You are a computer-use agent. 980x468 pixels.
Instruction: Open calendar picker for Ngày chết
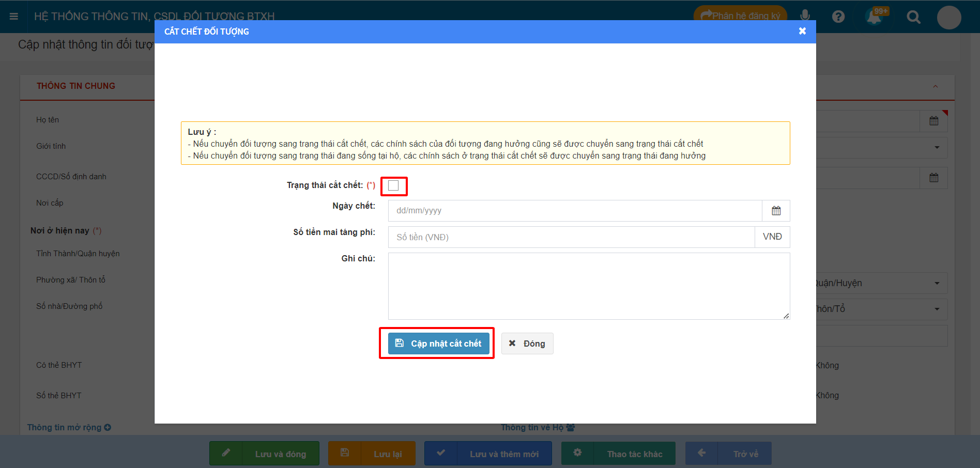tap(776, 211)
